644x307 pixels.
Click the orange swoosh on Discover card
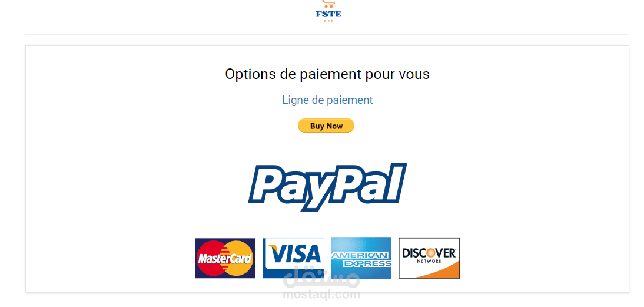(x=441, y=272)
